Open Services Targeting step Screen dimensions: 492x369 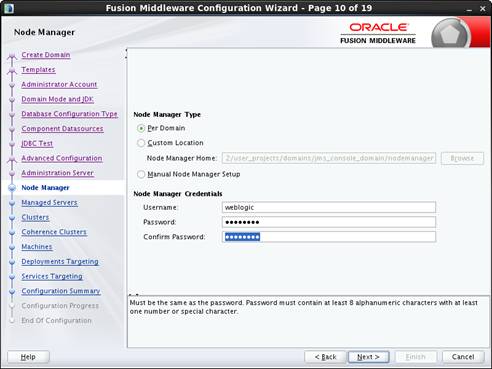(52, 276)
